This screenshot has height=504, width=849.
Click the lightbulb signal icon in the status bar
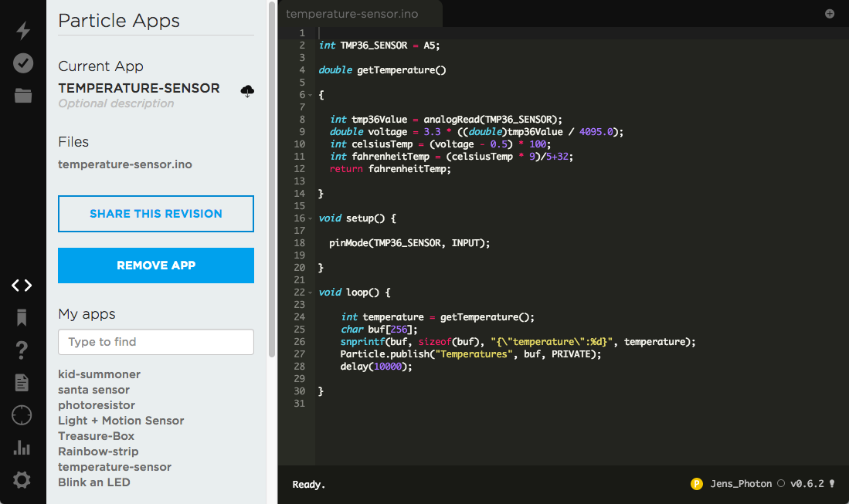(832, 483)
